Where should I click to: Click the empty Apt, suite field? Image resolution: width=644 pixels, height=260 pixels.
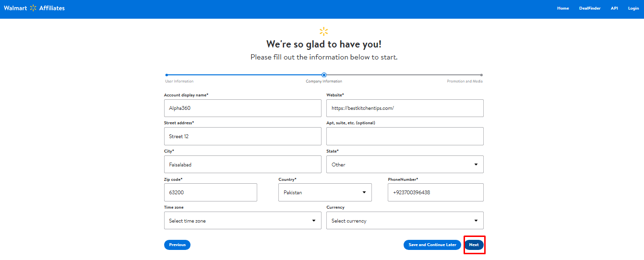point(405,136)
